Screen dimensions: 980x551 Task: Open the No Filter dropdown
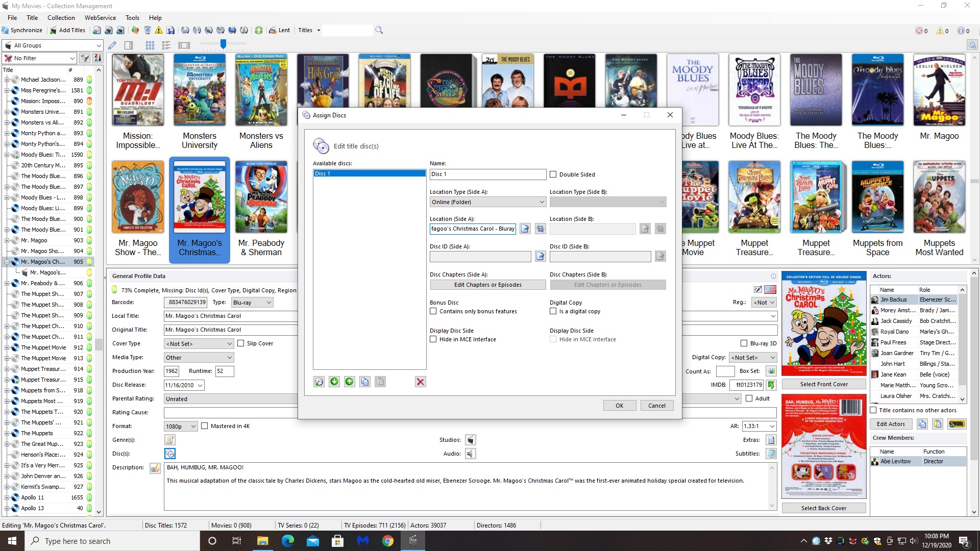click(39, 58)
